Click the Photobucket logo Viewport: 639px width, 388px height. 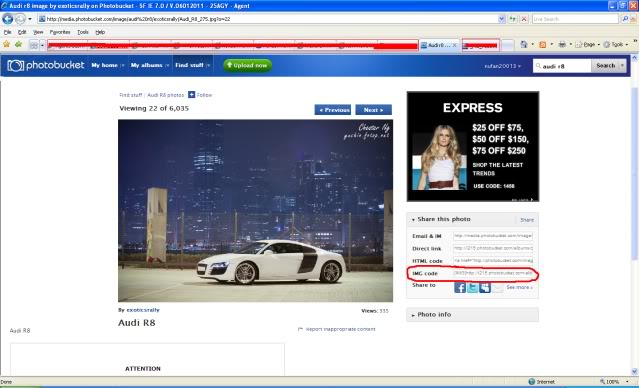[46, 65]
